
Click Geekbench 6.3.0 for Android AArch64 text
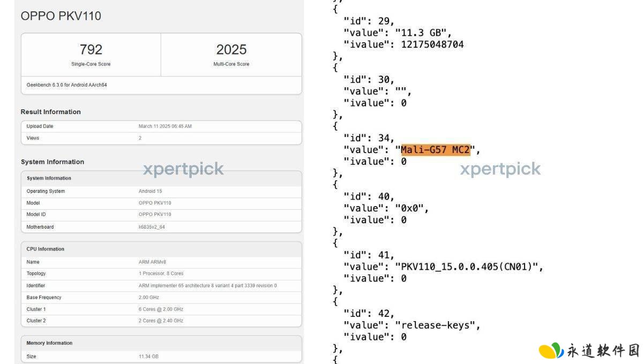point(67,85)
